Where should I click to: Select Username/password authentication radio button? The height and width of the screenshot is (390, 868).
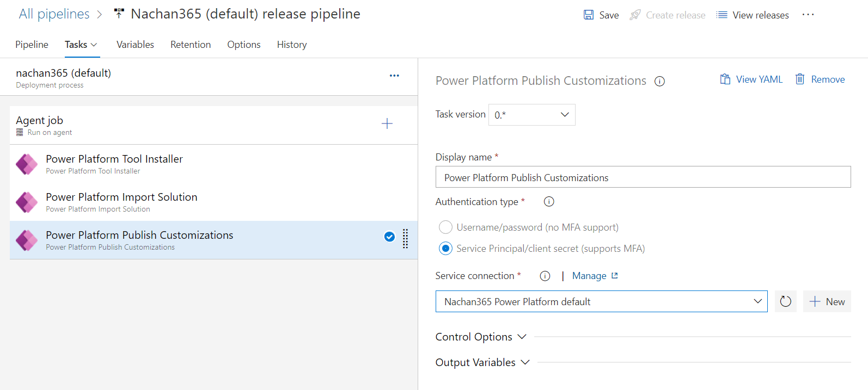coord(445,227)
